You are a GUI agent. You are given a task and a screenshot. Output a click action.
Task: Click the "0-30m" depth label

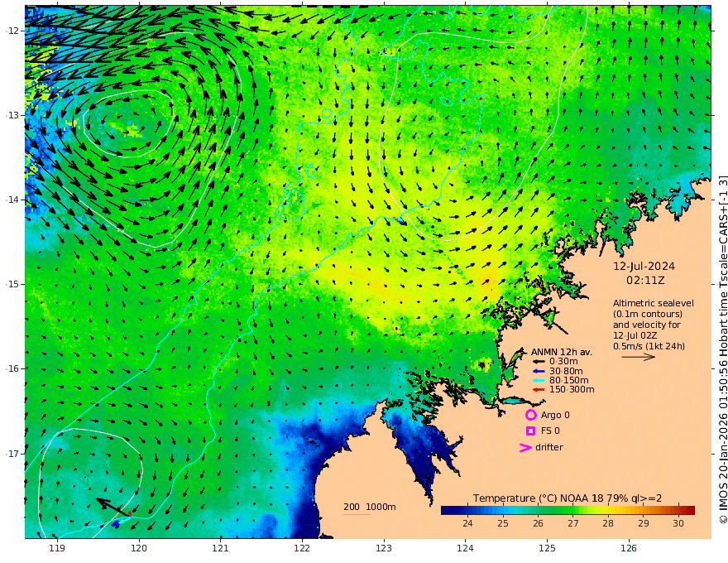[x=563, y=362]
